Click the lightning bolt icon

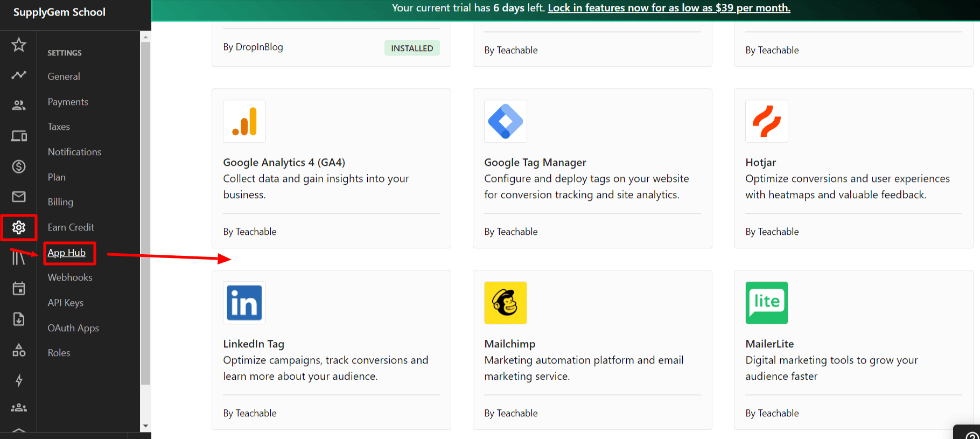[19, 380]
